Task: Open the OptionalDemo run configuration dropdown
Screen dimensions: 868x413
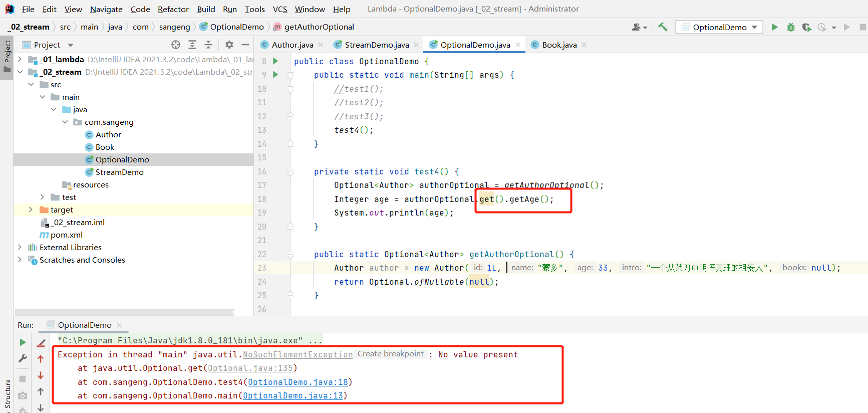Action: point(719,27)
